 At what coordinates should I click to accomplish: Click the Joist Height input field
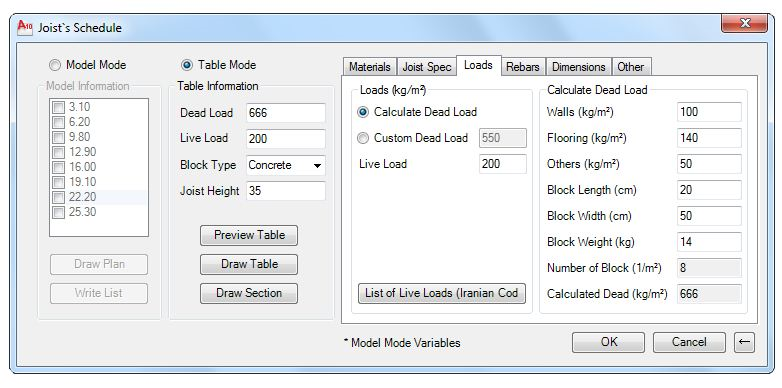point(286,191)
